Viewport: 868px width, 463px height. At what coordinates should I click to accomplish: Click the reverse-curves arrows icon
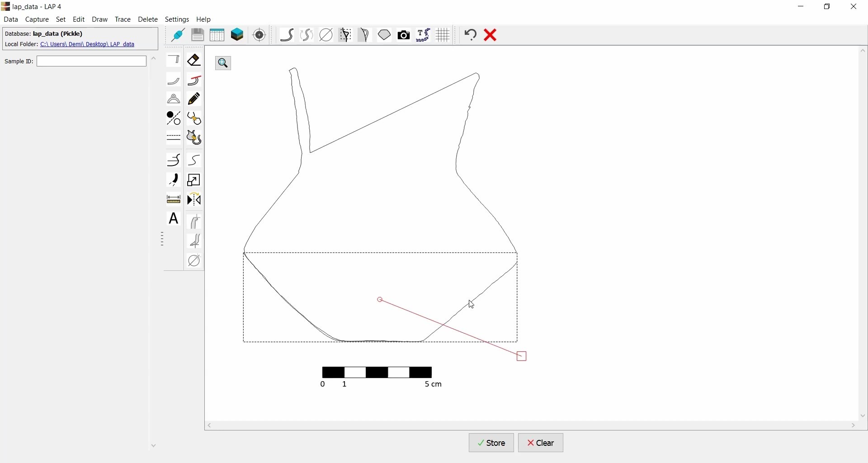(x=307, y=35)
